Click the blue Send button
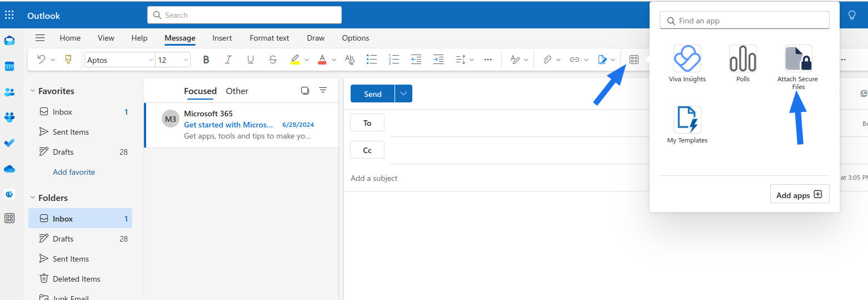This screenshot has width=868, height=300. point(372,94)
